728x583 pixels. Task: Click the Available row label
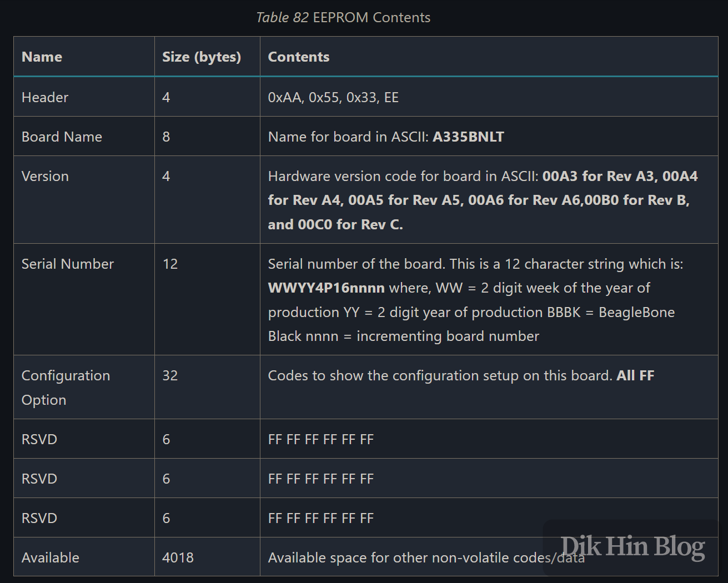pyautogui.click(x=50, y=557)
